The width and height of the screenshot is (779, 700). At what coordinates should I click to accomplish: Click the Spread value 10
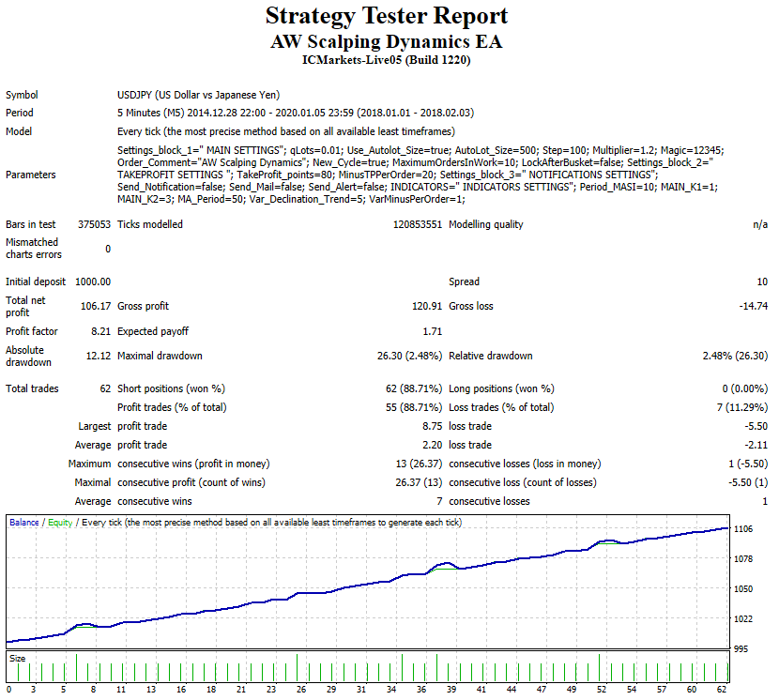(762, 282)
